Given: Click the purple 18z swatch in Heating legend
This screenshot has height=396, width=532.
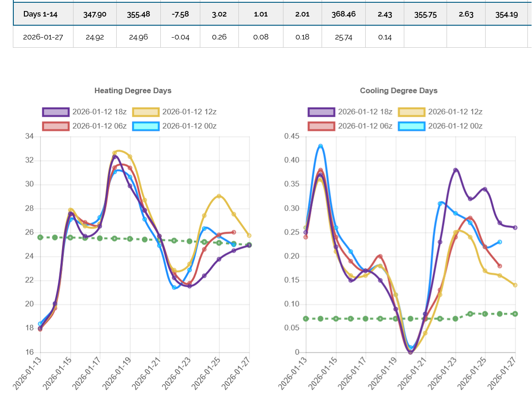Looking at the screenshot, I should 56,112.
